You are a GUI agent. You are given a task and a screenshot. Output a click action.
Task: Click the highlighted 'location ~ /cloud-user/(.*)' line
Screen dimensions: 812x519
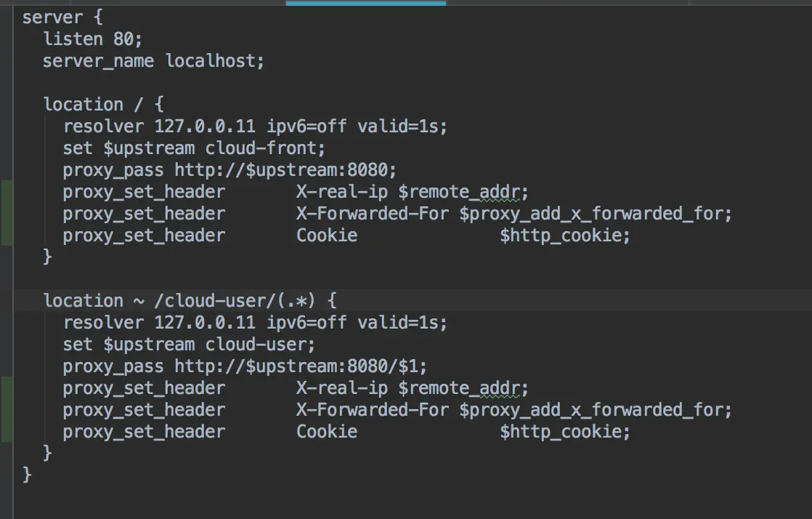[190, 301]
